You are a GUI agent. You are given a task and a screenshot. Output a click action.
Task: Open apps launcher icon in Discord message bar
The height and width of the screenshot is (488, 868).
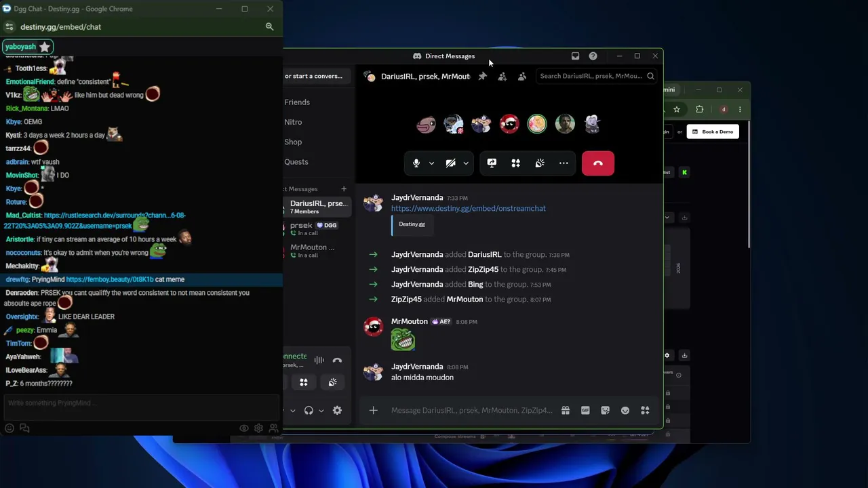coord(645,411)
